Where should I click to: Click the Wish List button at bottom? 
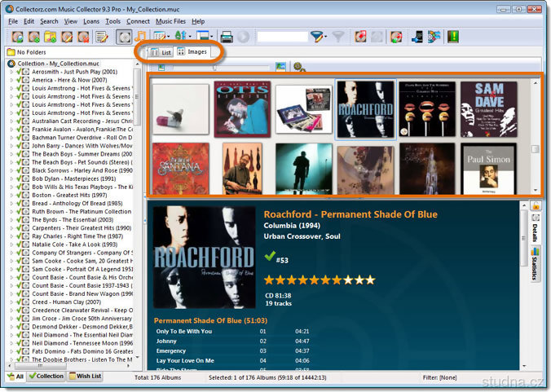(x=86, y=377)
